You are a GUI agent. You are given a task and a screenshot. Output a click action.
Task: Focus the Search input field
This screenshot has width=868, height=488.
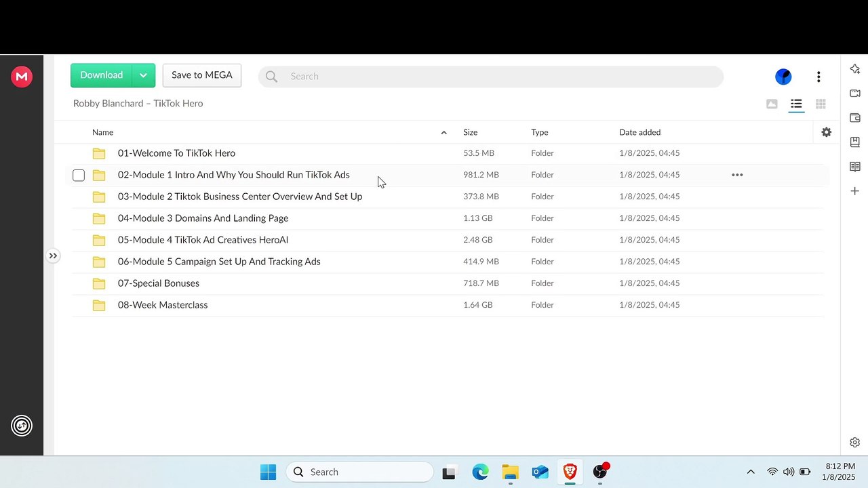pyautogui.click(x=490, y=77)
